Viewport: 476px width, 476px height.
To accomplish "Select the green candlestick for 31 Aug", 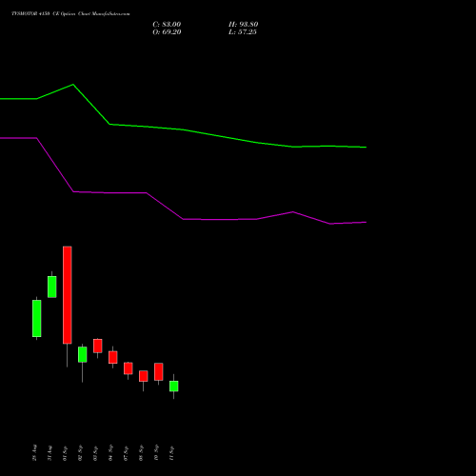I will 52,287.
